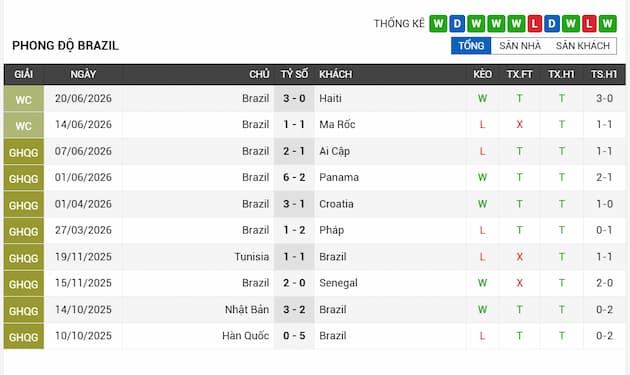
Task: Click the last green W result badge
Action: (x=608, y=24)
